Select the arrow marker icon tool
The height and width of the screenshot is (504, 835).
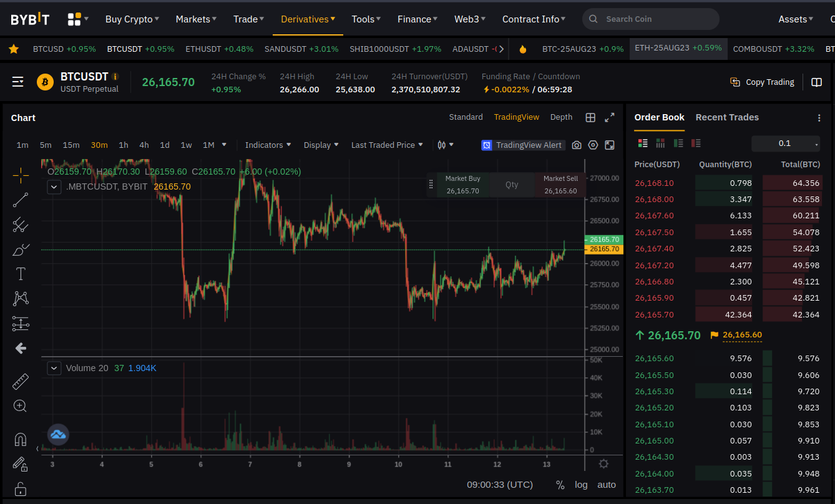coord(21,348)
